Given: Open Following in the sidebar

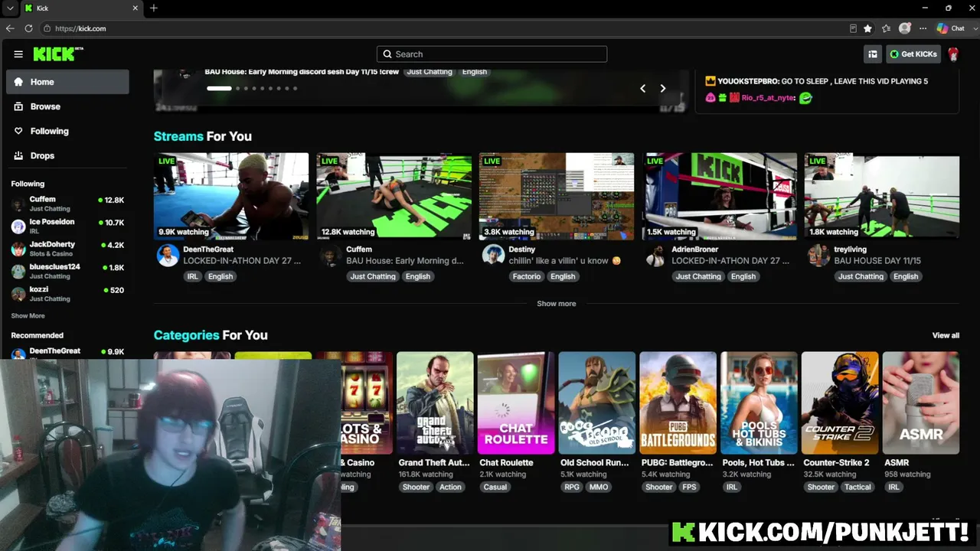Looking at the screenshot, I should coord(67,131).
